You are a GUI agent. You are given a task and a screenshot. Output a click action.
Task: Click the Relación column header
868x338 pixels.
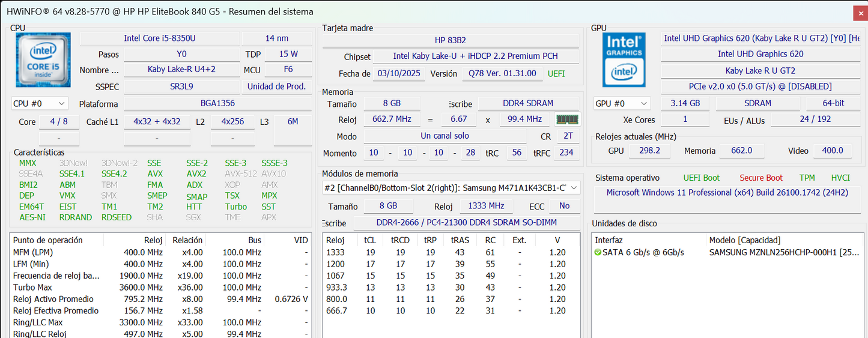click(187, 240)
